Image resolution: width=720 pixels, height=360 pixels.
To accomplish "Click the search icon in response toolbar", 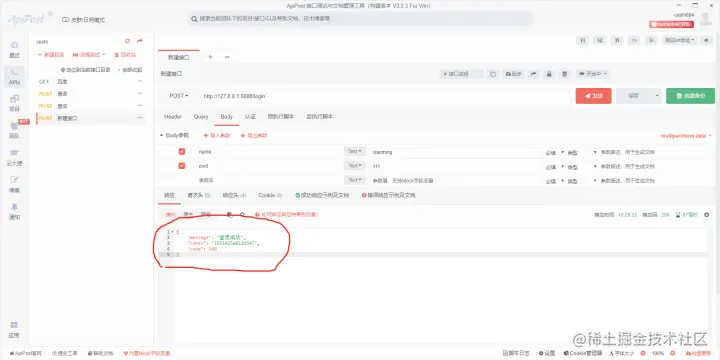I will click(x=242, y=214).
